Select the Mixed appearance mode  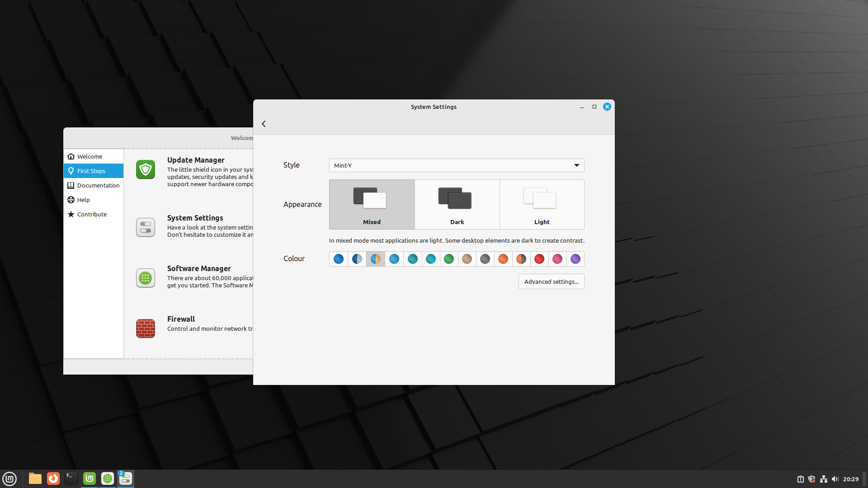(372, 204)
